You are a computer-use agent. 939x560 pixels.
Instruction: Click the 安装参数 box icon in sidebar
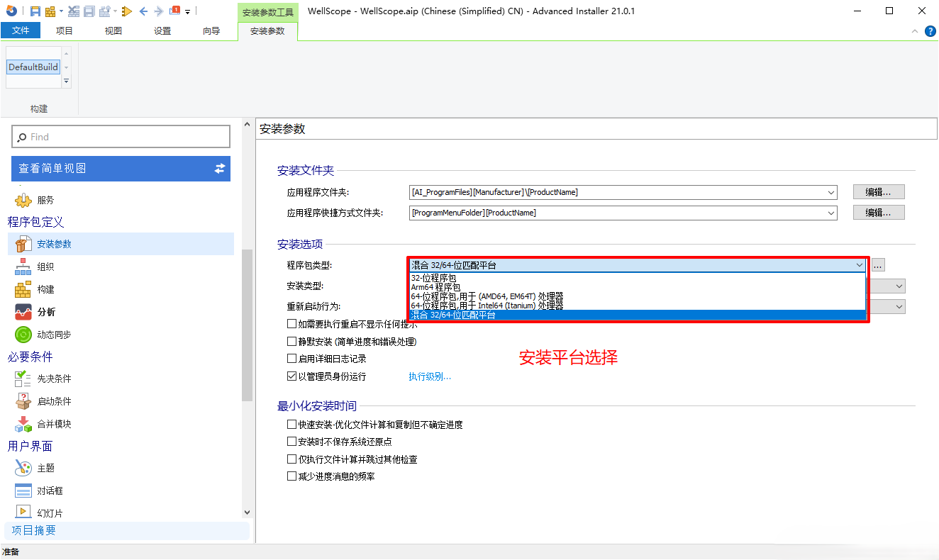pyautogui.click(x=23, y=244)
